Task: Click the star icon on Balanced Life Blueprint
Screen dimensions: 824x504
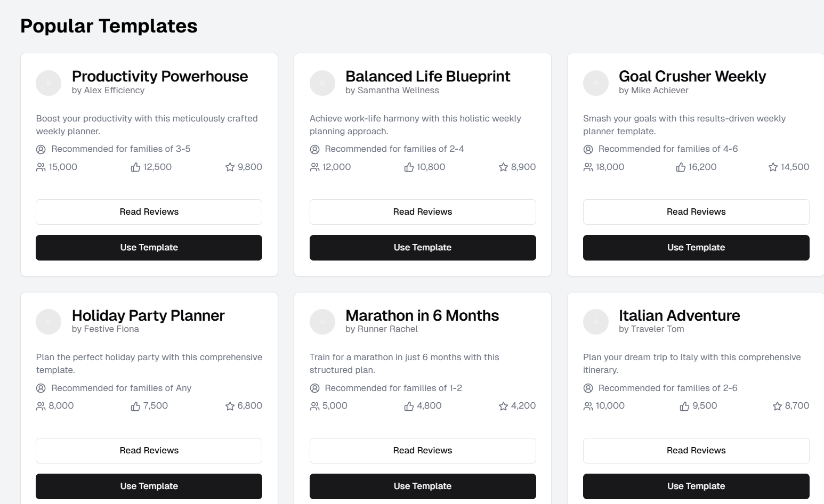Action: coord(503,167)
